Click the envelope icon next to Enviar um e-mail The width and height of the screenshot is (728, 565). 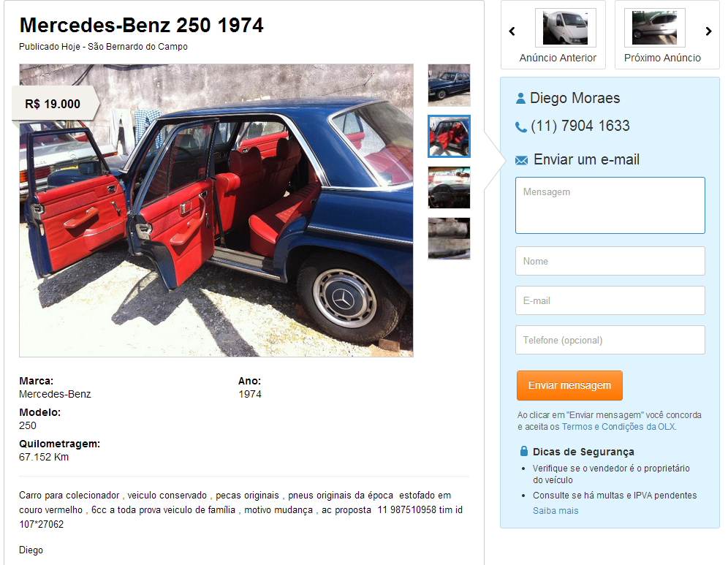click(521, 161)
